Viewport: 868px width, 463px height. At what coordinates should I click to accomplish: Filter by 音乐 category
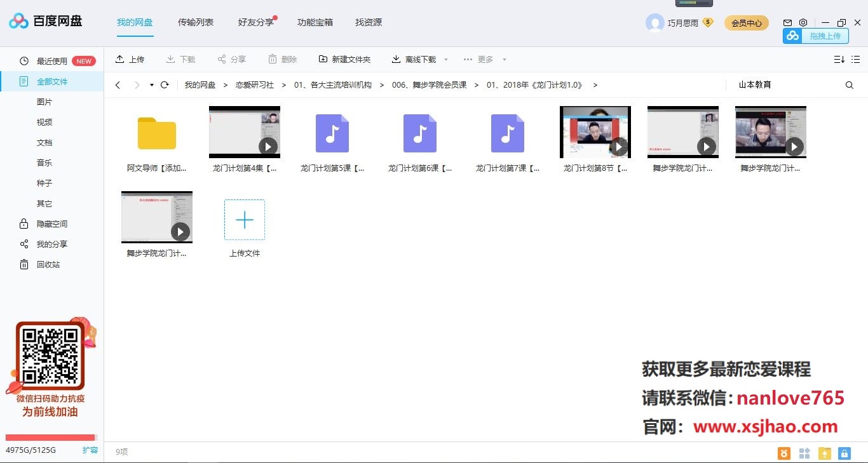[44, 163]
